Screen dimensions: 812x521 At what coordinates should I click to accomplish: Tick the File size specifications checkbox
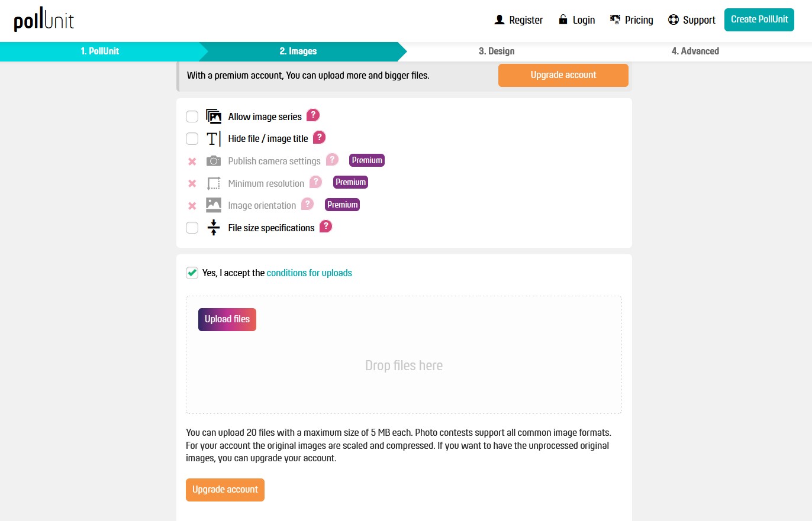coord(192,228)
